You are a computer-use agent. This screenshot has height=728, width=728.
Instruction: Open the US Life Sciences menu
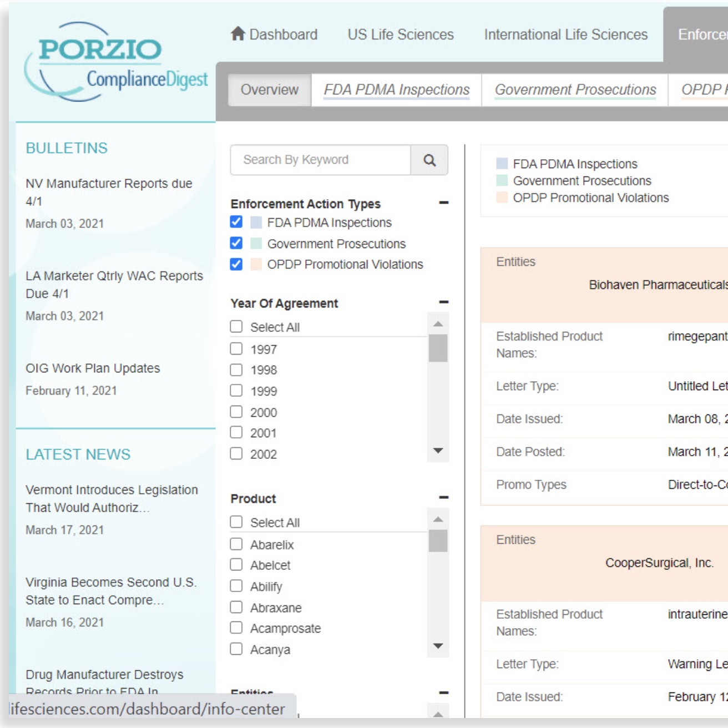(x=400, y=34)
